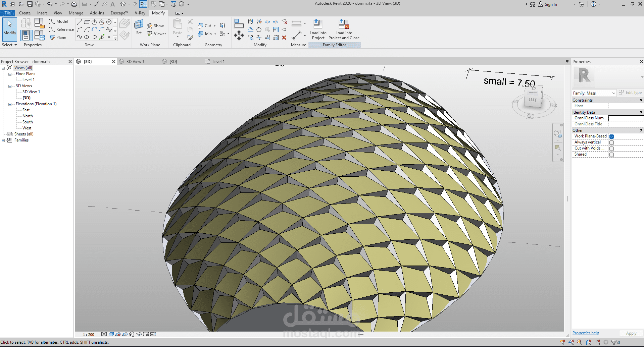The image size is (644, 347).
Task: Click the Move tool icon
Action: pyautogui.click(x=239, y=35)
